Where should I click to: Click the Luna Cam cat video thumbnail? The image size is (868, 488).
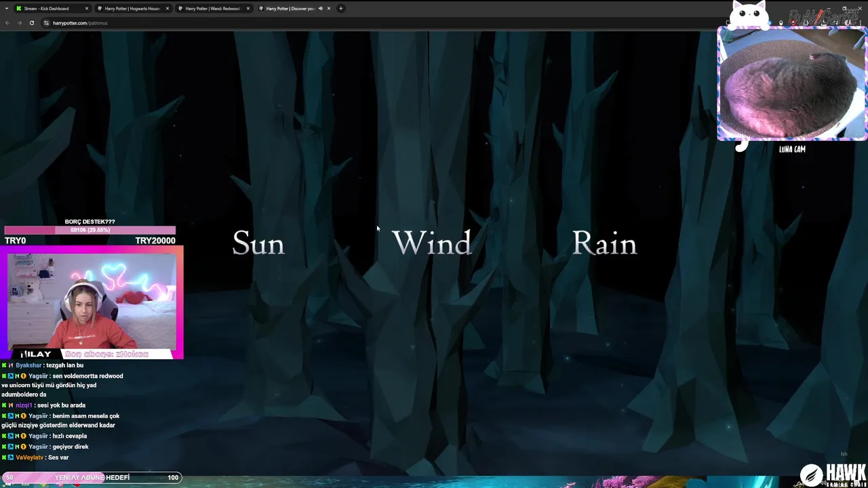(x=791, y=83)
